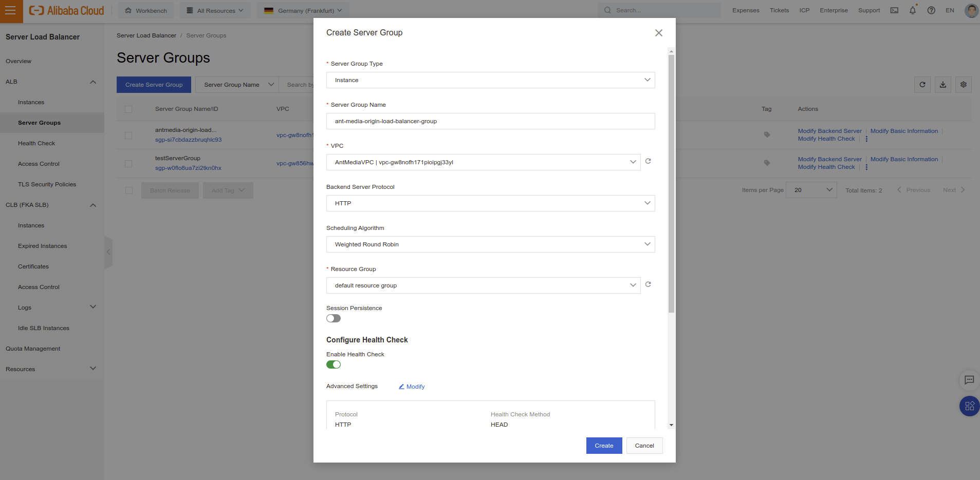The height and width of the screenshot is (480, 980).
Task: Open Scheduling Algorithm dropdown
Action: pos(490,244)
